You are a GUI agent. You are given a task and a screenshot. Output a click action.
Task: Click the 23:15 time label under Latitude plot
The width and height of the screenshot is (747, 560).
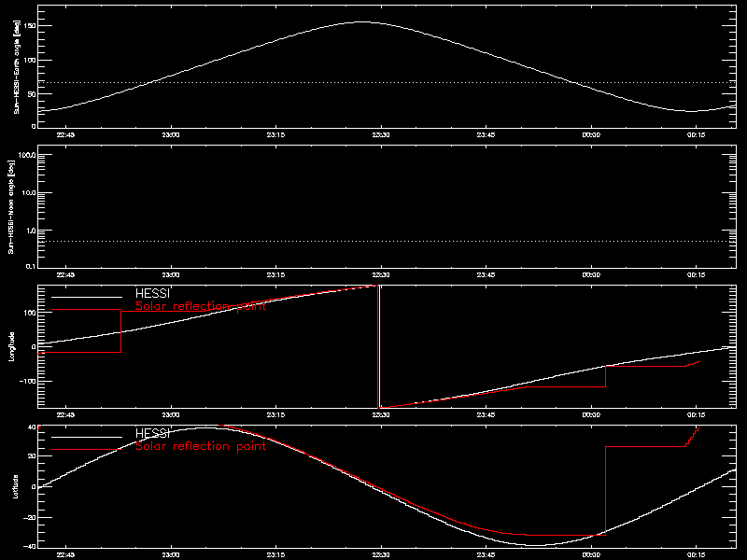[275, 554]
